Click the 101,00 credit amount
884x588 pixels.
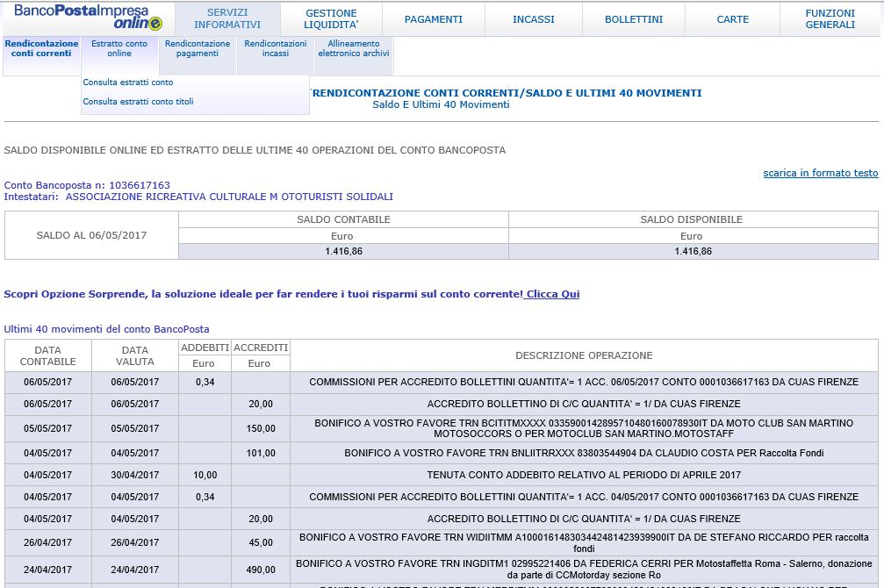click(261, 453)
